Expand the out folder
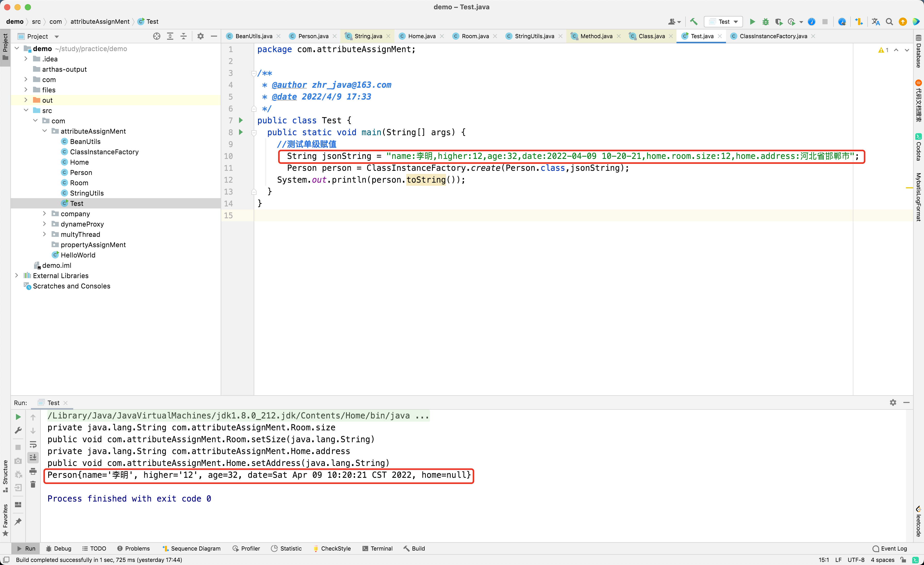 click(x=26, y=100)
